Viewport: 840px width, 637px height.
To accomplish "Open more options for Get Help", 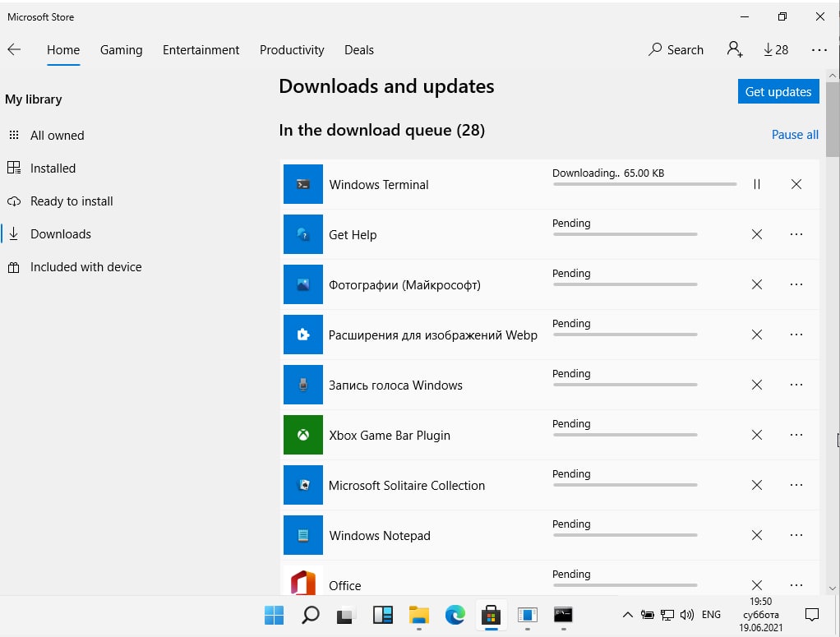I will [796, 234].
